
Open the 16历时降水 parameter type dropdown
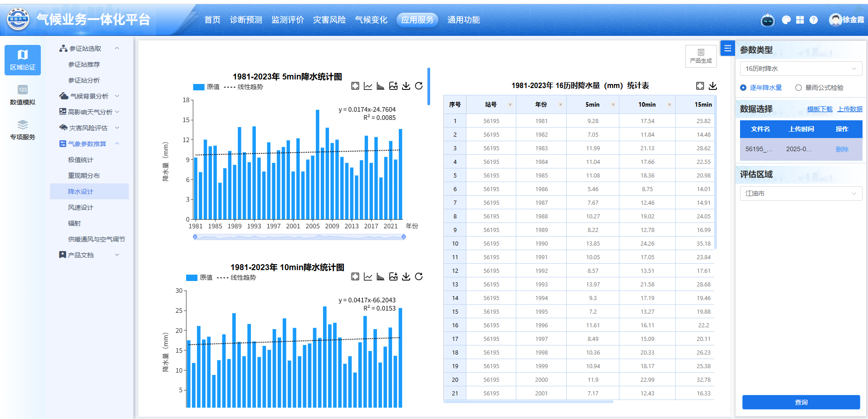tap(801, 69)
